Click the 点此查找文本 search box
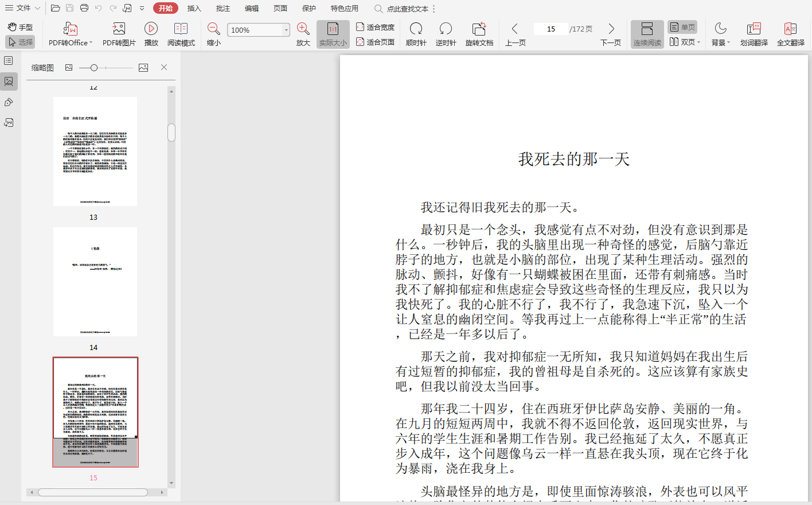The image size is (812, 505). coord(403,9)
